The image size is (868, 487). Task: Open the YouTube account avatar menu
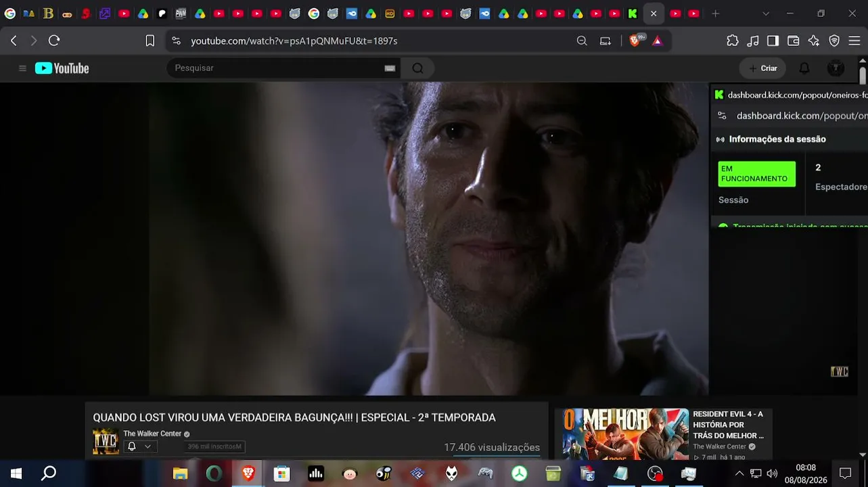(836, 68)
